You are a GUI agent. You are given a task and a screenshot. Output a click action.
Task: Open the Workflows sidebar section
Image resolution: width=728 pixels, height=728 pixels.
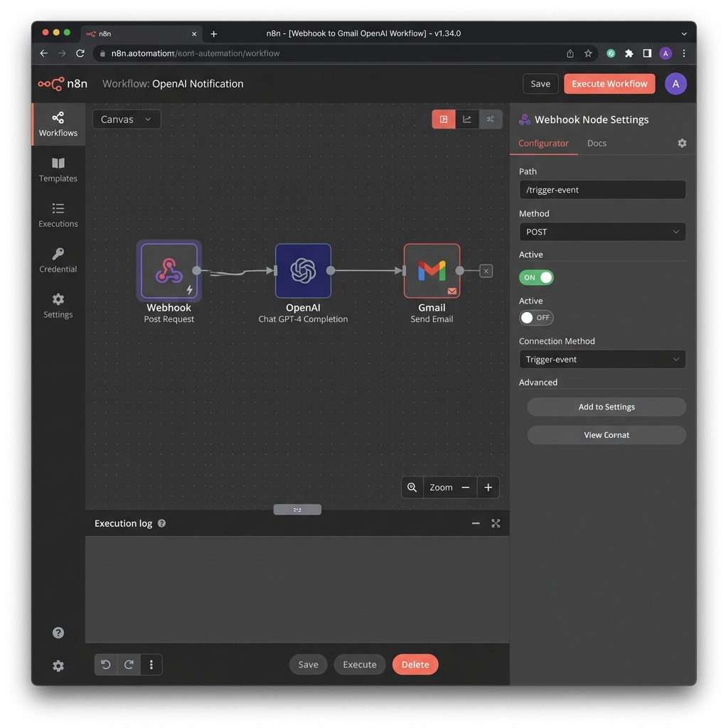pyautogui.click(x=58, y=124)
